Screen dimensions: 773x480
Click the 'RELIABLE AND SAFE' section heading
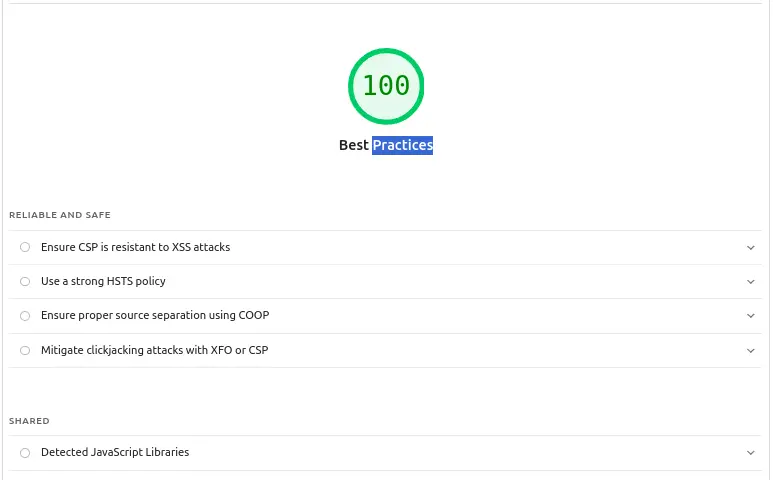[60, 215]
